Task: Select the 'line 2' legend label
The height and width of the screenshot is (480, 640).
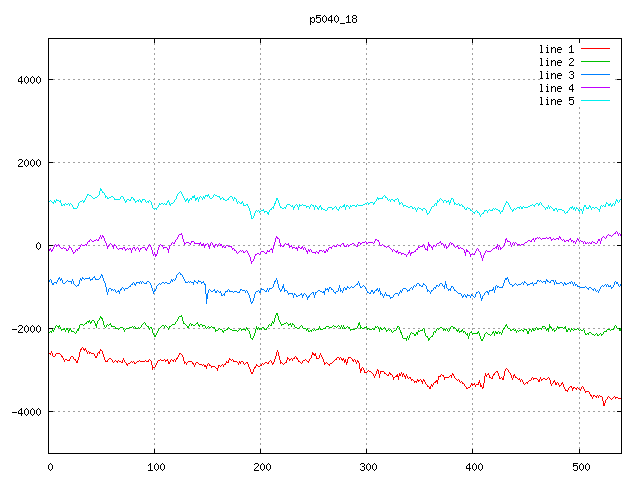Action: click(556, 62)
